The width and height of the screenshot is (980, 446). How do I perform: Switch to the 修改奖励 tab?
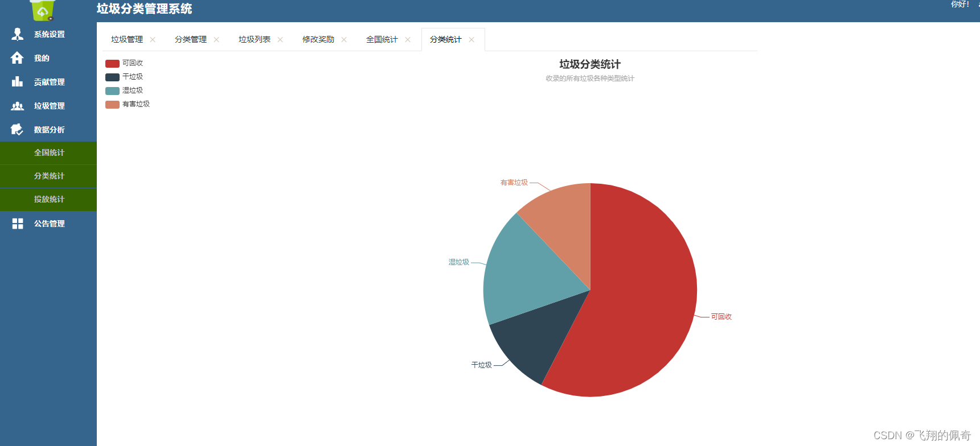[x=318, y=39]
